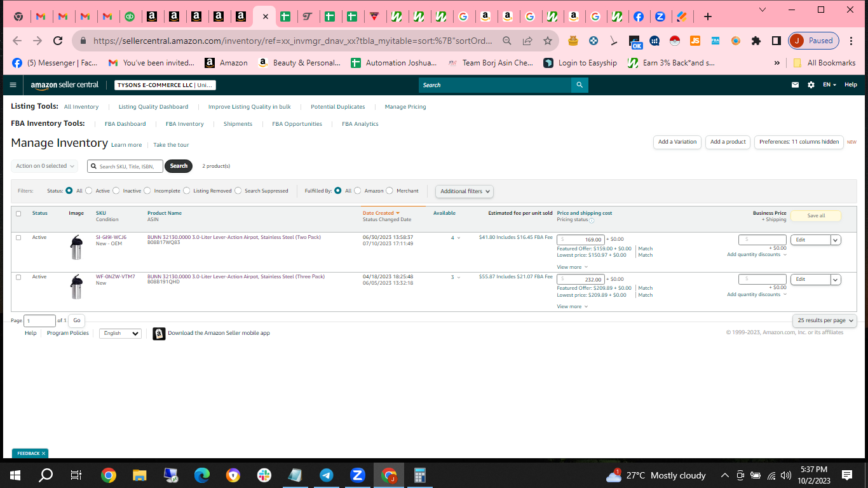Open the Windows Start menu
This screenshot has height=488, width=868.
coord(15,475)
